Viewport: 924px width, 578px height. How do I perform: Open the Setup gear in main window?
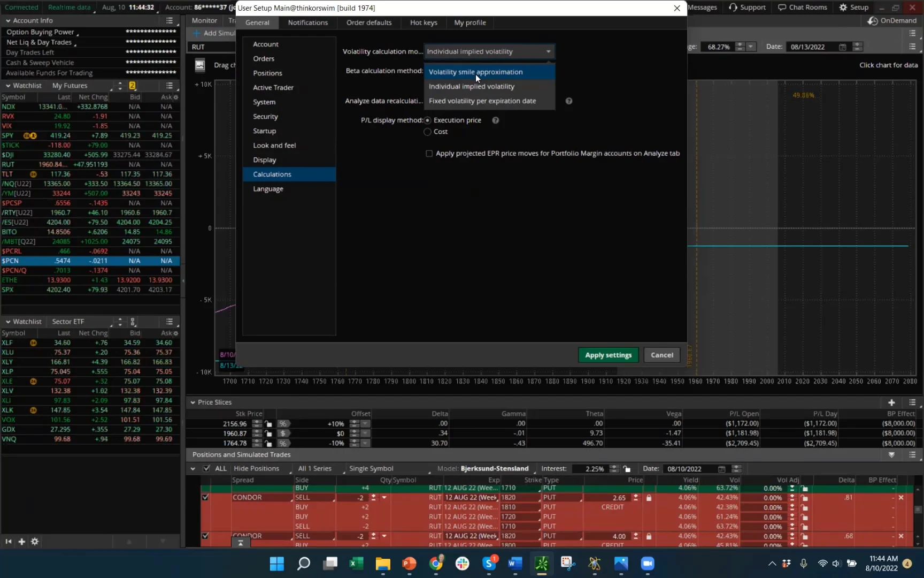point(854,7)
